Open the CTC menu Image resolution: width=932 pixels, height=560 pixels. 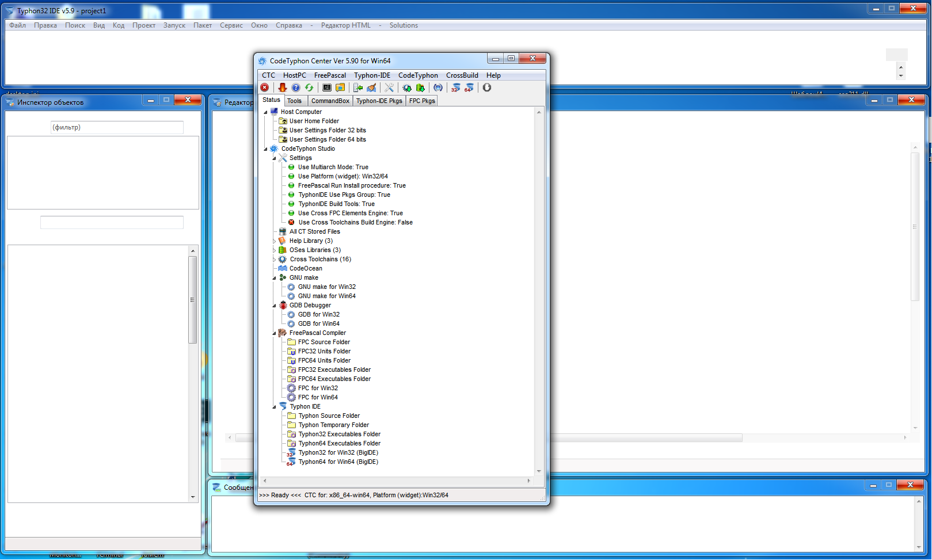click(x=269, y=75)
